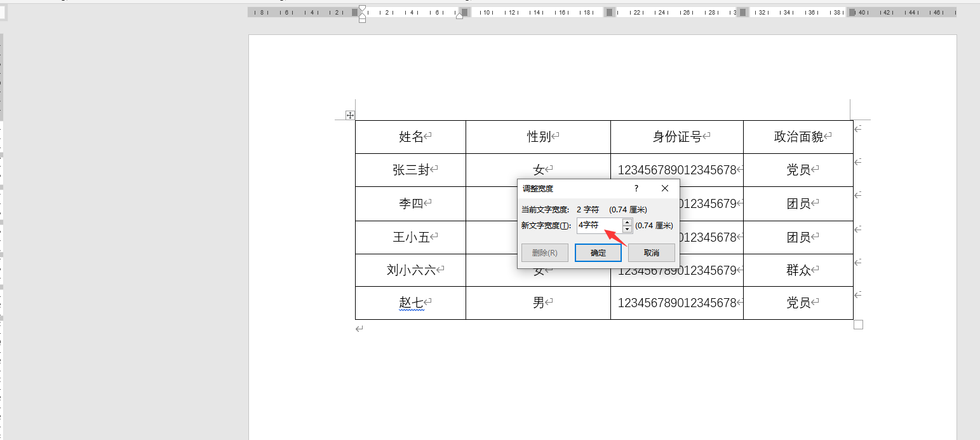
Task: Click the 删除(R) button
Action: [545, 252]
